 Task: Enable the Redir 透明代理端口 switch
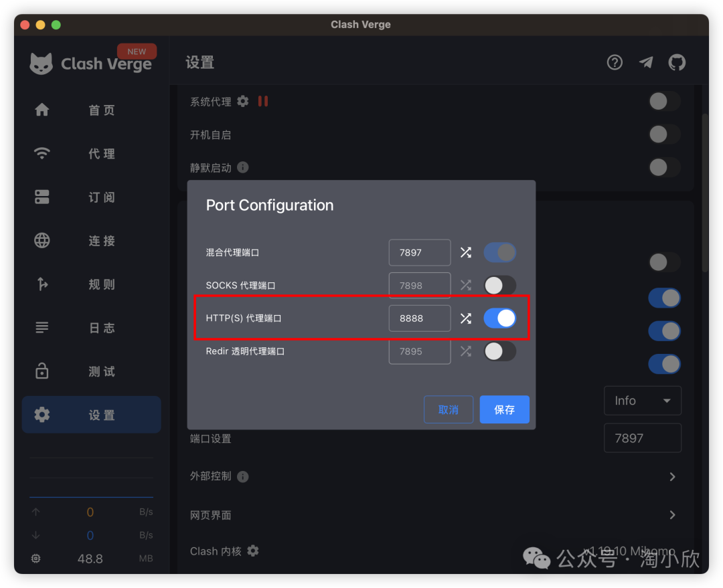[x=500, y=351]
